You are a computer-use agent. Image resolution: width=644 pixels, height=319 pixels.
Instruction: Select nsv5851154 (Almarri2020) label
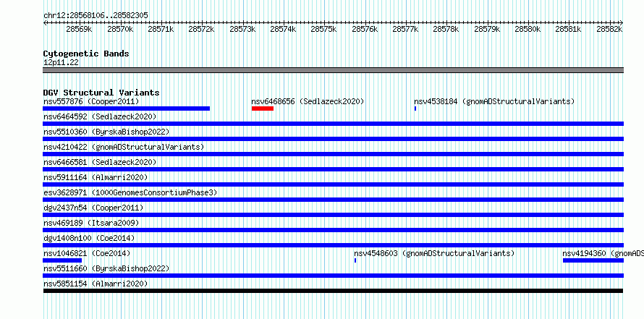point(96,284)
